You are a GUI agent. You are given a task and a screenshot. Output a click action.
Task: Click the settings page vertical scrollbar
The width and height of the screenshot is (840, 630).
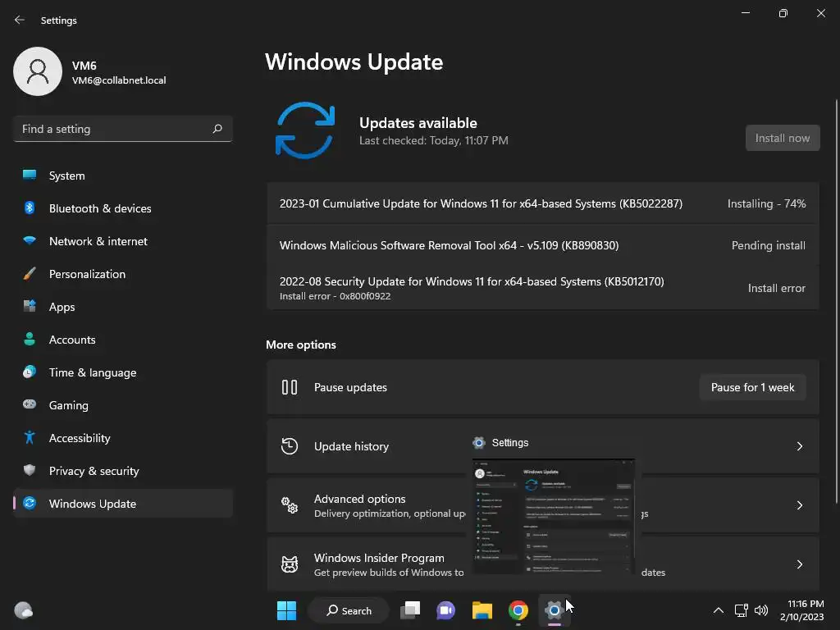[836, 302]
